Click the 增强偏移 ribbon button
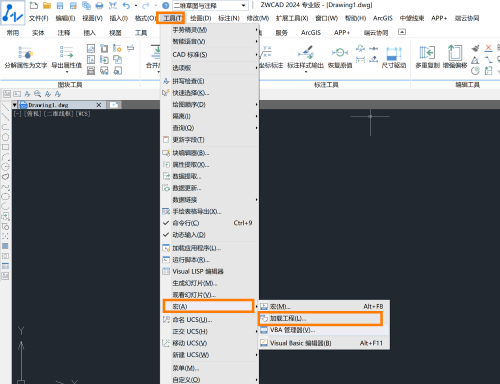 tap(455, 57)
